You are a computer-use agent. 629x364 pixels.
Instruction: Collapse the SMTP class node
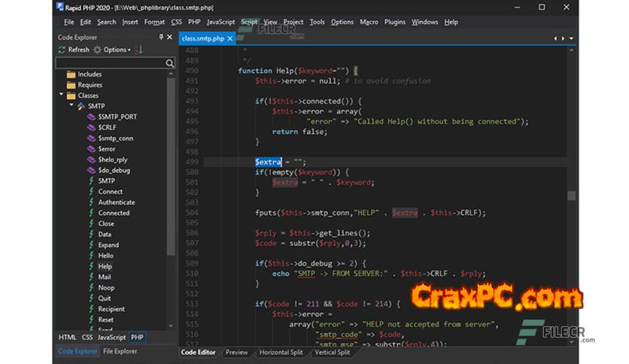tap(71, 106)
